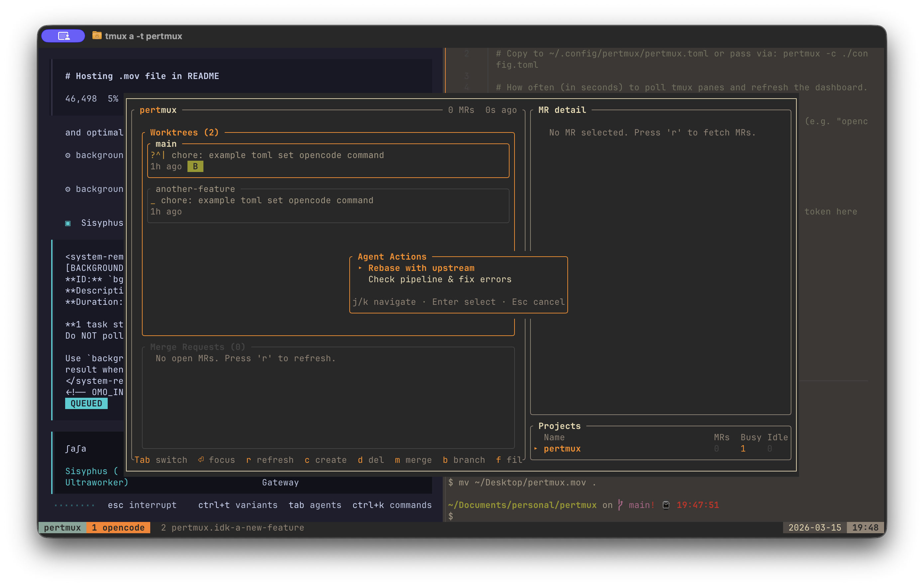
Task: Click the clock icon before the 19:47:51 timestamp
Action: coord(665,505)
